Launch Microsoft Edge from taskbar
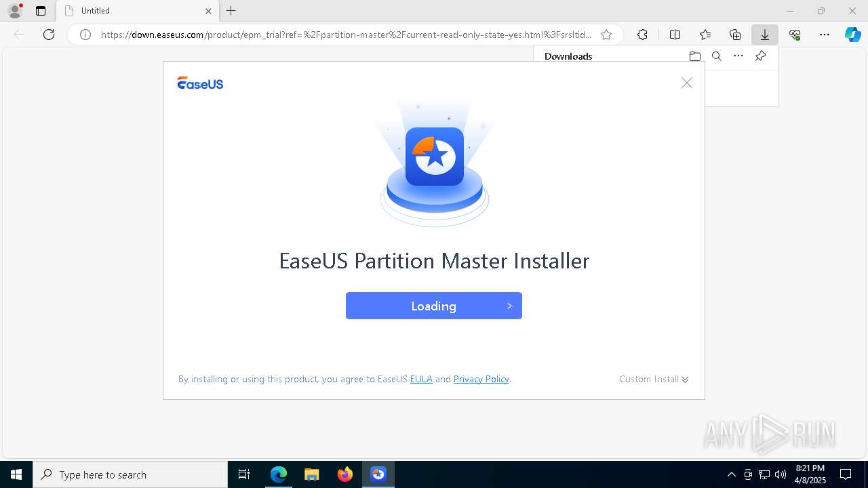 pos(279,474)
